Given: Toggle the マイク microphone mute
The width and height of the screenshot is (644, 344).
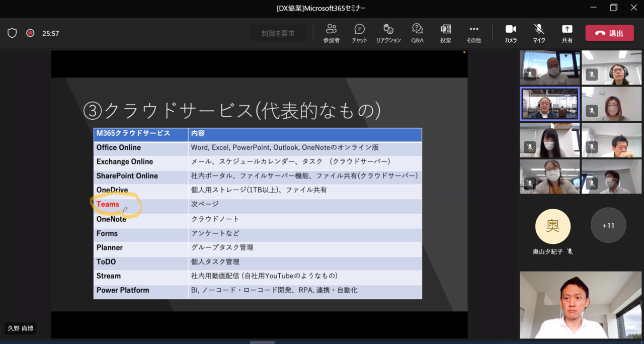Looking at the screenshot, I should (x=539, y=33).
